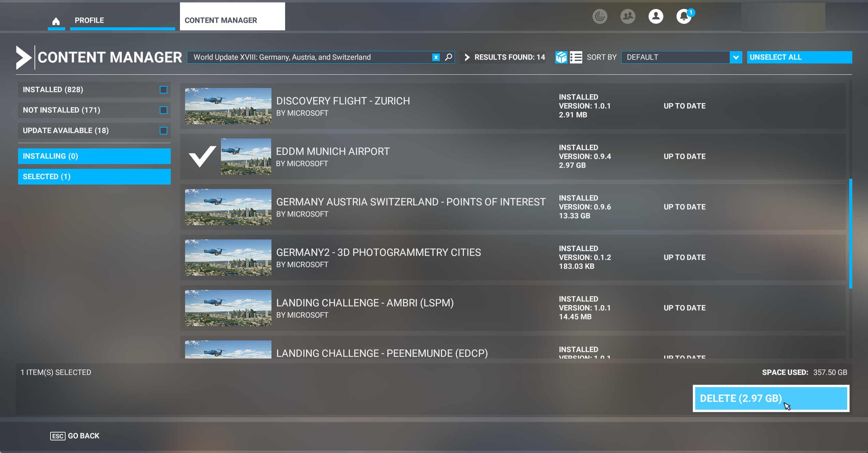This screenshot has width=868, height=453.
Task: Switch to package grid view icon
Action: click(x=561, y=57)
